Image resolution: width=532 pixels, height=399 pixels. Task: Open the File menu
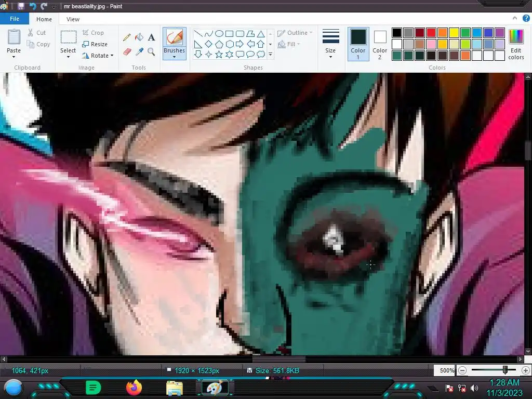click(x=14, y=19)
